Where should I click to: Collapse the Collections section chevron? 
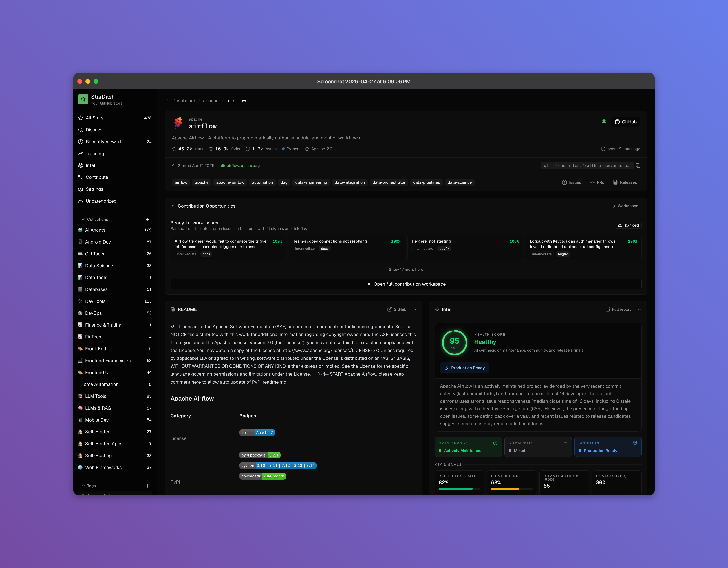(x=83, y=220)
